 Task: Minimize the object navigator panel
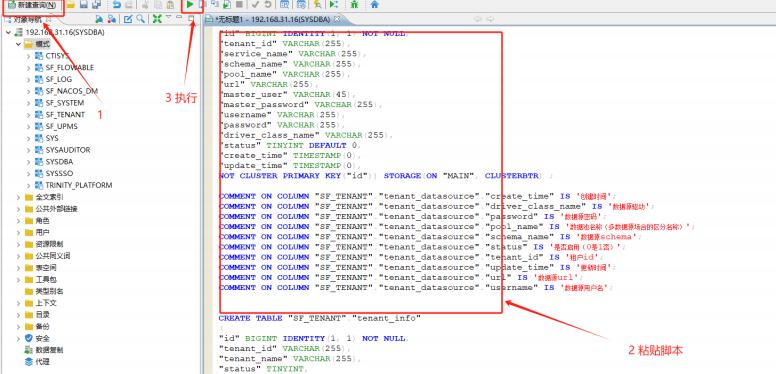(x=179, y=17)
